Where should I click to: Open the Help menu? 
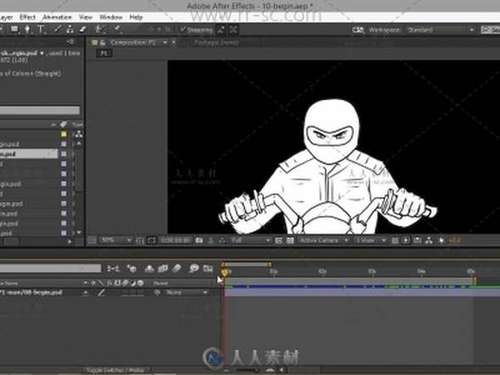136,17
